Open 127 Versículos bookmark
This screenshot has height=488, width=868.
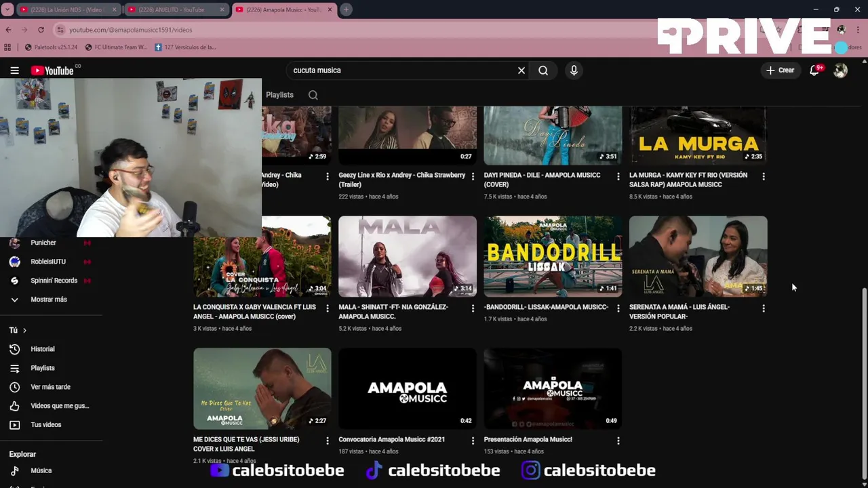pos(185,47)
